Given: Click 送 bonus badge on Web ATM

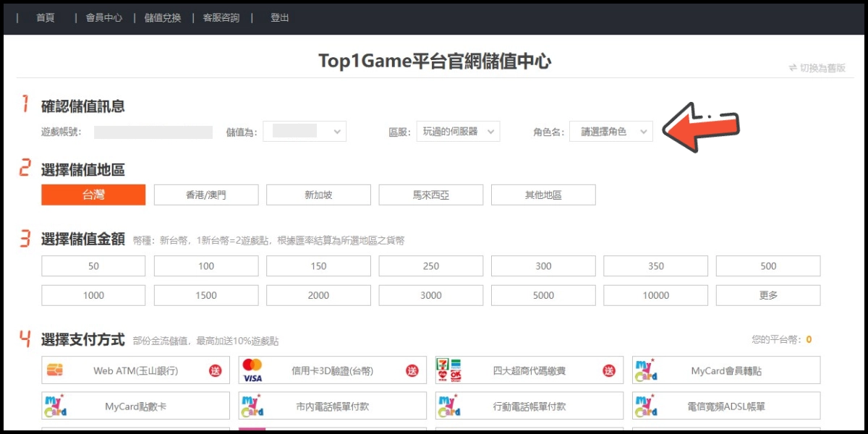Looking at the screenshot, I should (216, 370).
